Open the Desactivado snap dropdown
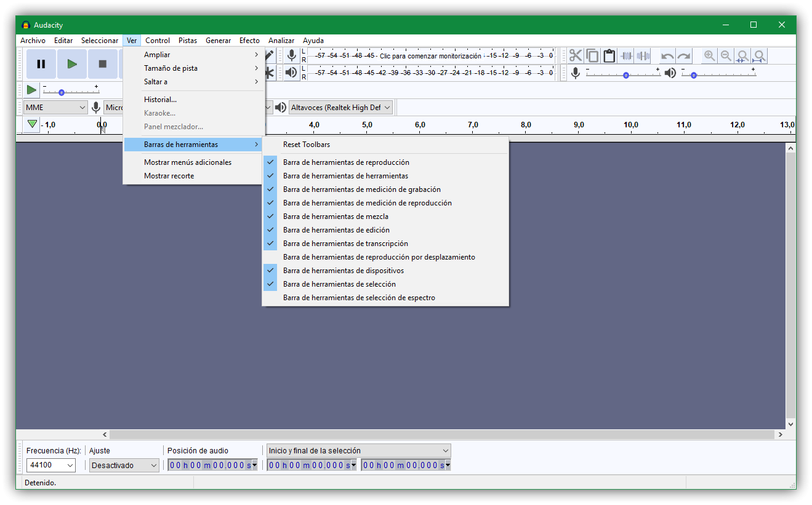 [124, 466]
